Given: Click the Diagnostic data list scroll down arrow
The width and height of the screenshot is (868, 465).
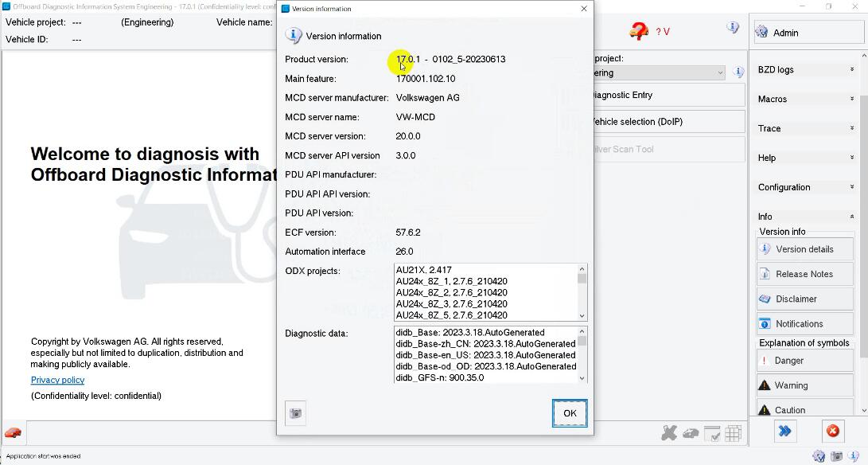Looking at the screenshot, I should coord(582,378).
